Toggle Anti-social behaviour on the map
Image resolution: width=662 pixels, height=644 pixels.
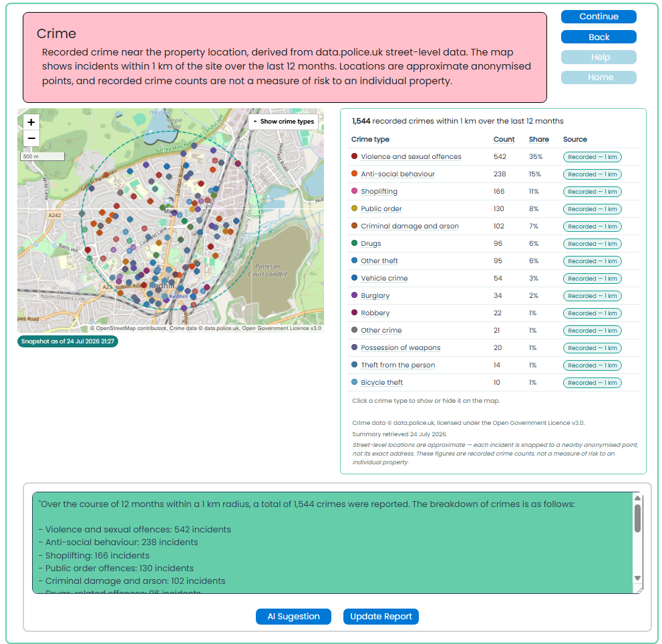(397, 174)
